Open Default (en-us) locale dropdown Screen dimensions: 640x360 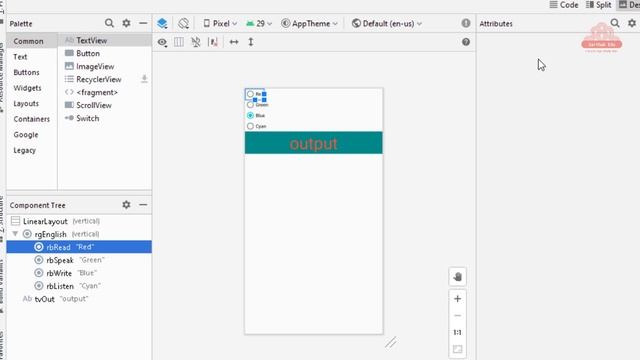click(387, 23)
